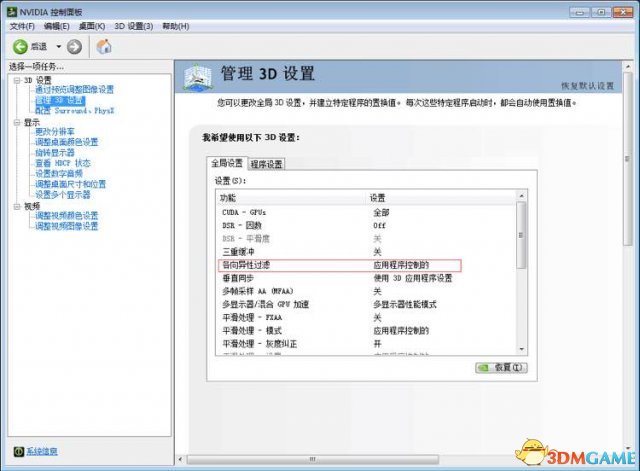The height and width of the screenshot is (471, 640).
Task: Open 调整视频图像设置 task
Action: tap(67, 226)
